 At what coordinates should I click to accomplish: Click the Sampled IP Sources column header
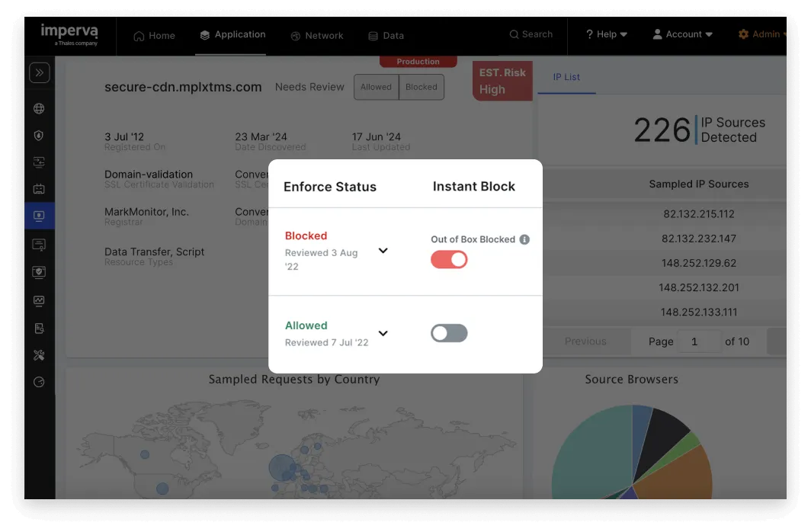pyautogui.click(x=699, y=184)
